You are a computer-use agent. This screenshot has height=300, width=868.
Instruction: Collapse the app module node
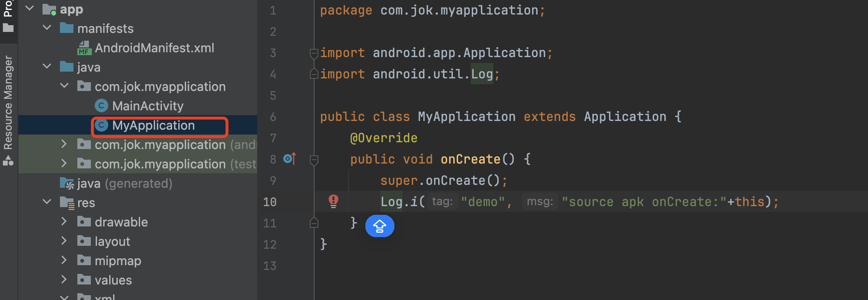(29, 9)
